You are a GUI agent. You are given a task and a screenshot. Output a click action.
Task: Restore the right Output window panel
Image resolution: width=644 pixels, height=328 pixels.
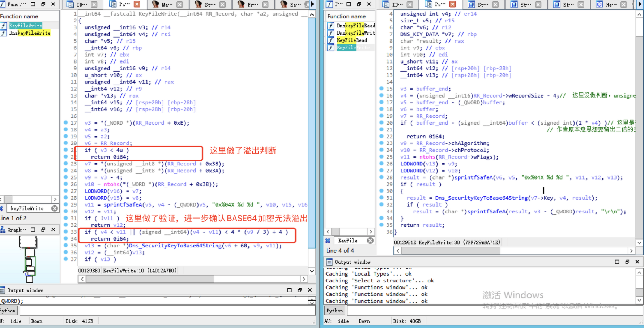(627, 262)
